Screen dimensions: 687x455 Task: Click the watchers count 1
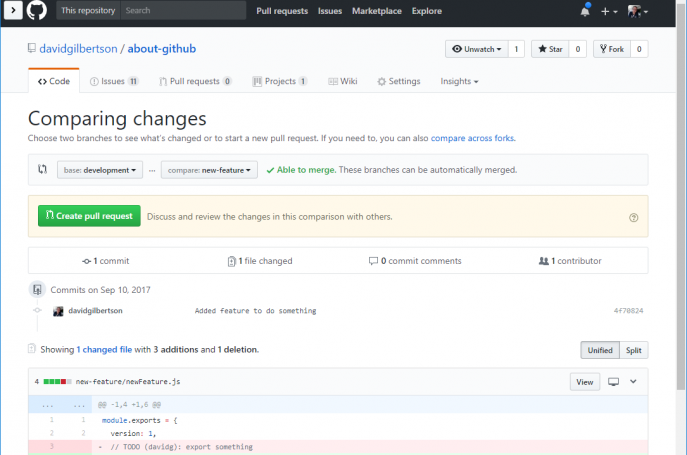click(516, 49)
